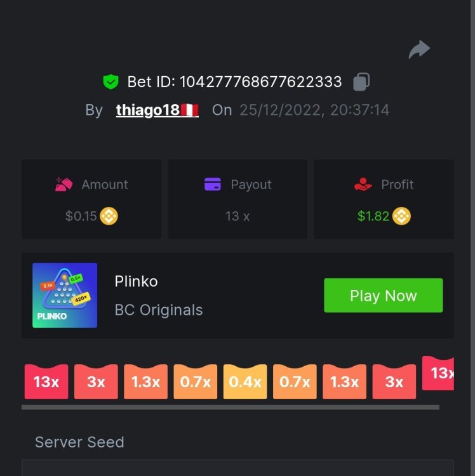This screenshot has width=475, height=476.
Task: Copy the Bet ID with copy icon
Action: 361,82
